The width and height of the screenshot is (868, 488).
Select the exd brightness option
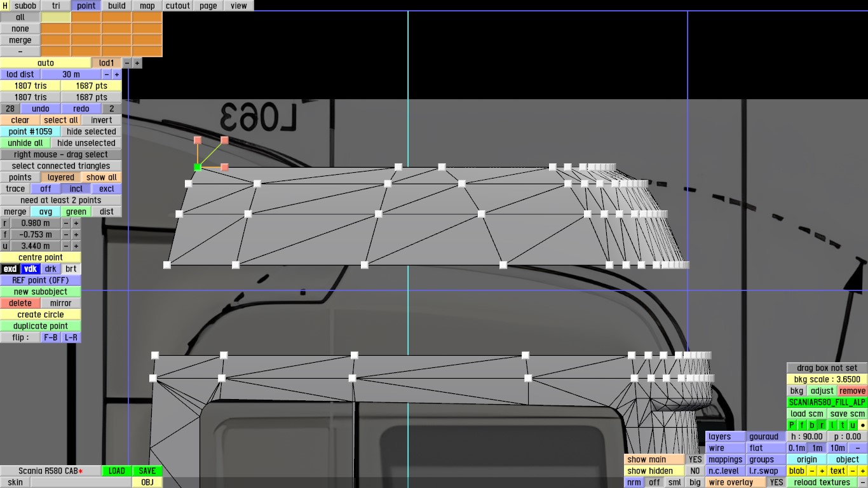[10, 269]
